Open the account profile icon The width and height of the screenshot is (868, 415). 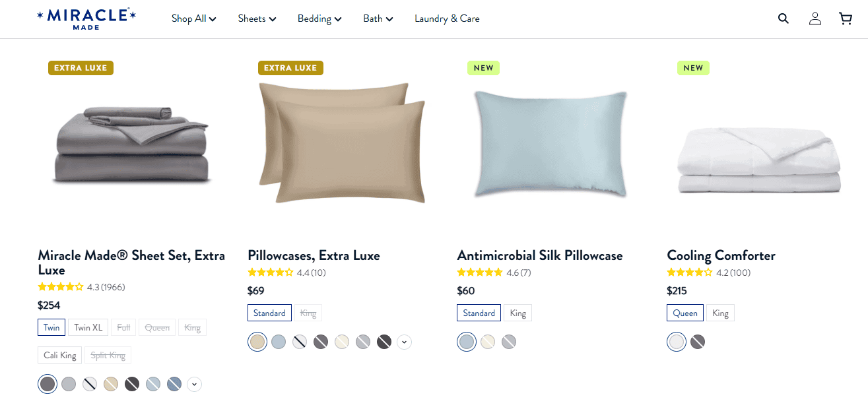click(815, 18)
